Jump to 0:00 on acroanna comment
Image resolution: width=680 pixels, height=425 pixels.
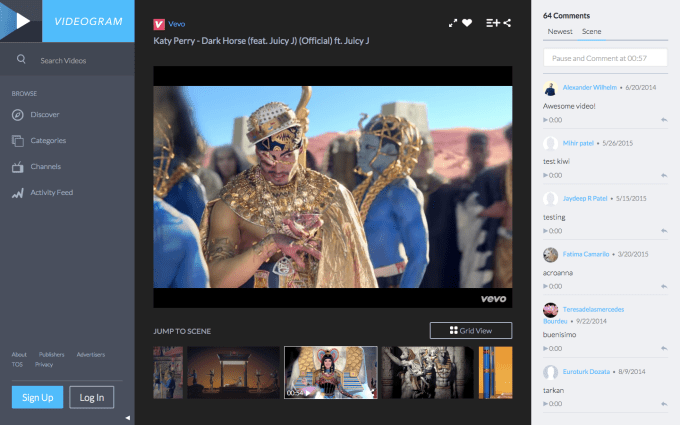point(552,286)
